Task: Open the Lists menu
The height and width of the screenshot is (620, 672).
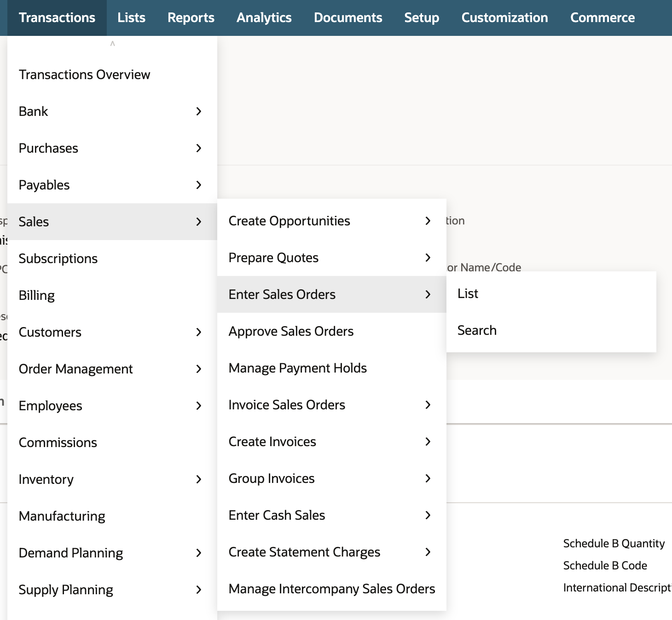Action: point(131,18)
